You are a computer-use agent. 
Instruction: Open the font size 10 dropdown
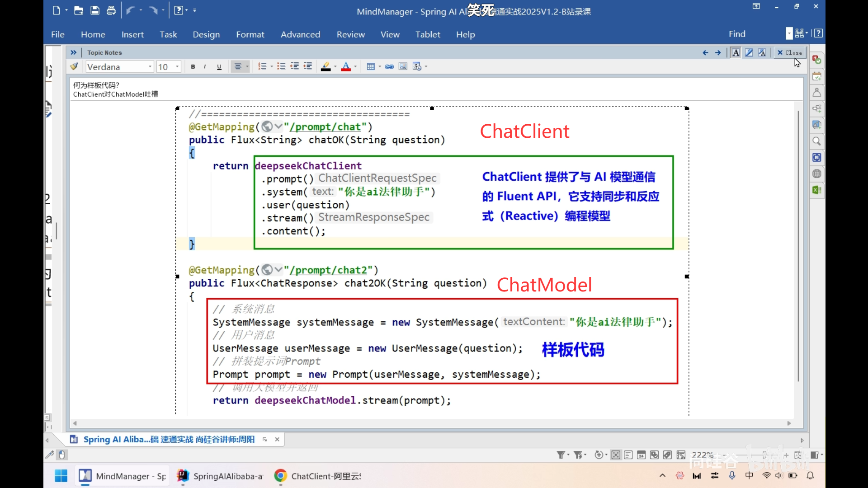177,67
